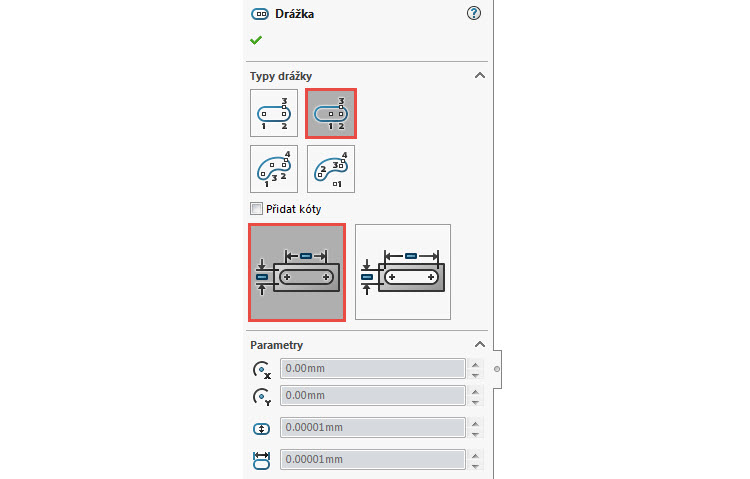Increase slot width with the up arrow

pyautogui.click(x=474, y=423)
